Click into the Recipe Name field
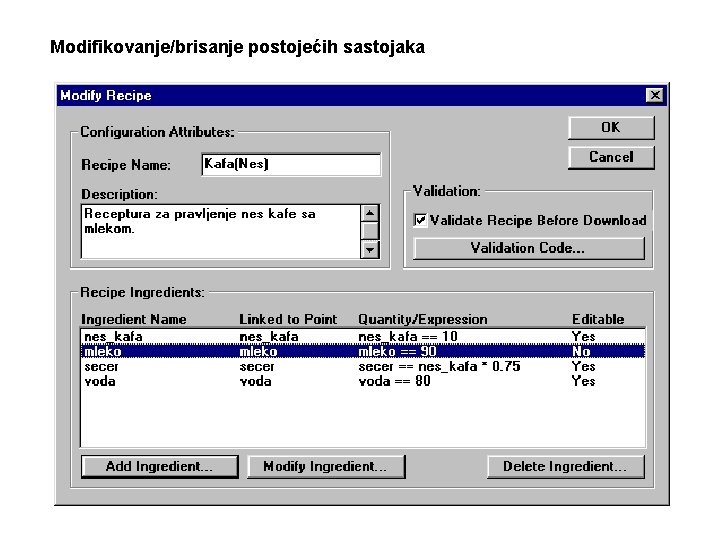 click(291, 164)
